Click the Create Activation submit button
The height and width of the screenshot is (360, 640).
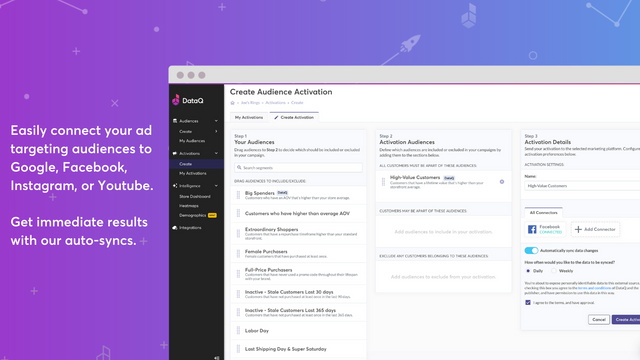[626, 320]
